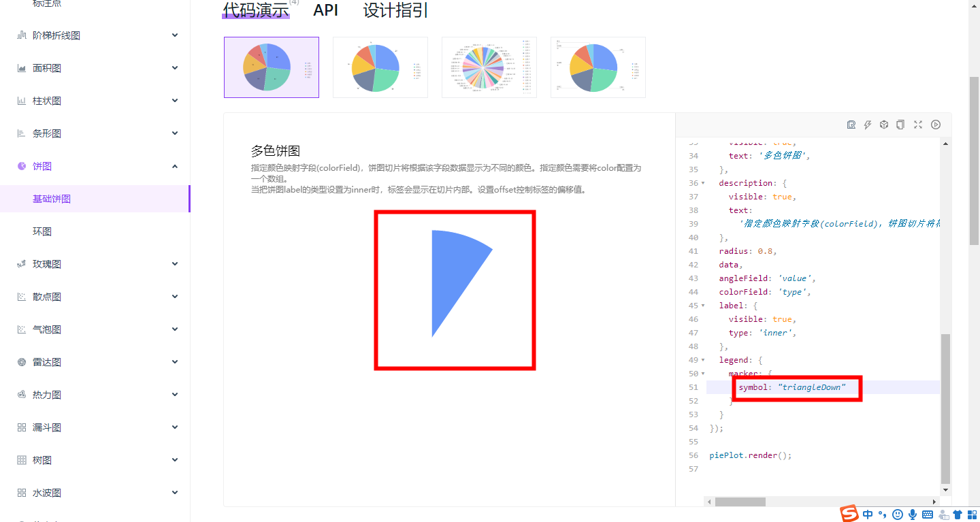This screenshot has width=980, height=522.
Task: Open the skin shirt icon in IME bar
Action: [958, 515]
